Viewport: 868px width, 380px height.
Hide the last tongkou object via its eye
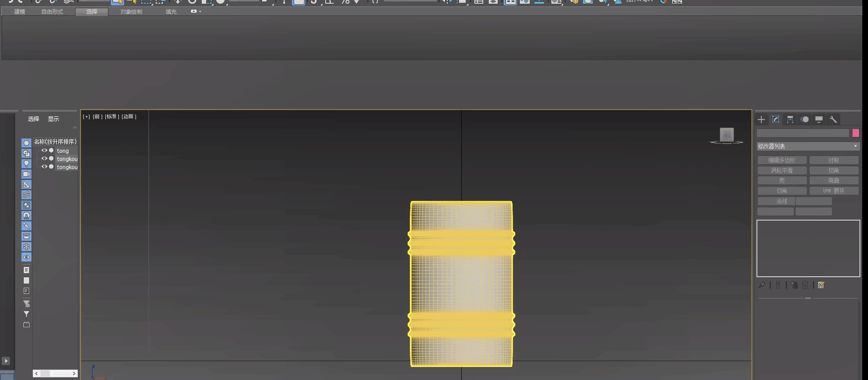[44, 167]
